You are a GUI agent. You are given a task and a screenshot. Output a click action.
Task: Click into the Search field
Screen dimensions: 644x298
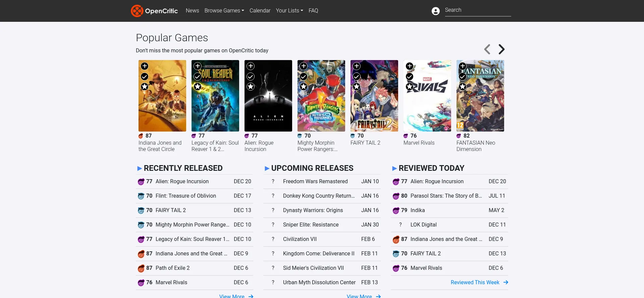[x=478, y=10]
